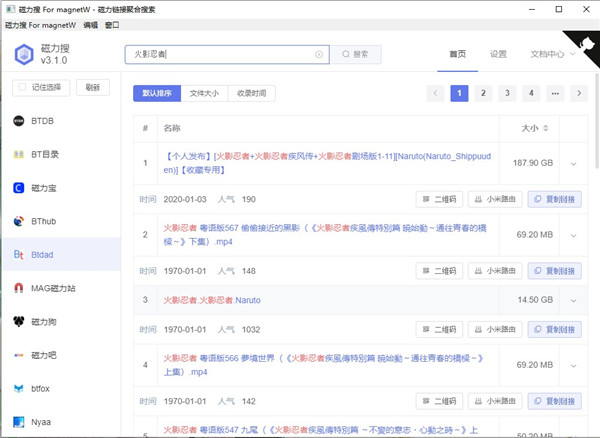Expand details for result row 1
The width and height of the screenshot is (600, 438).
coord(573,164)
